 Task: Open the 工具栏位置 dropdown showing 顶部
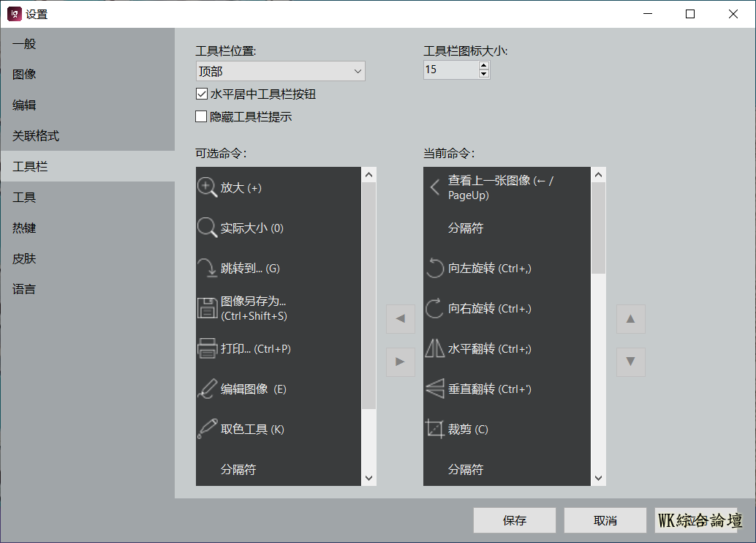click(280, 71)
